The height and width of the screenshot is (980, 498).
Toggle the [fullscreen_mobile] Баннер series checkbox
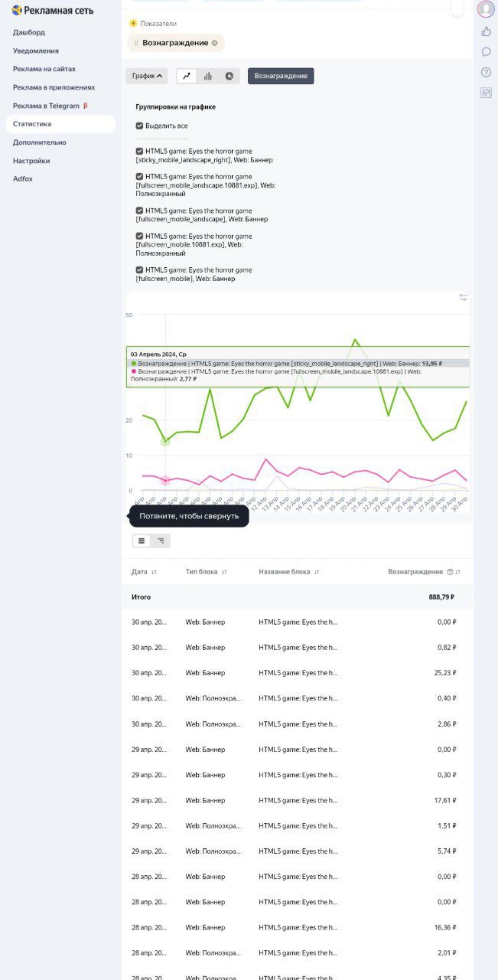[x=139, y=269]
